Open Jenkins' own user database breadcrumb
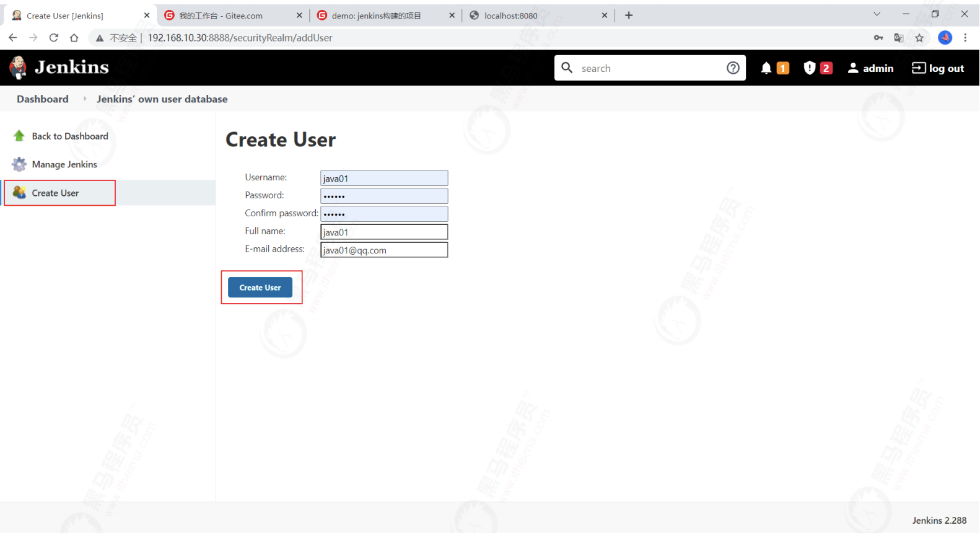This screenshot has height=533, width=980. pos(162,99)
